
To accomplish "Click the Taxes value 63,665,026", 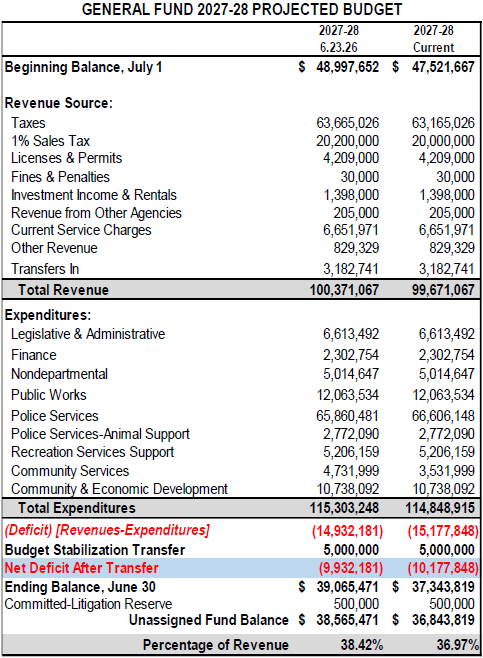I will click(347, 123).
